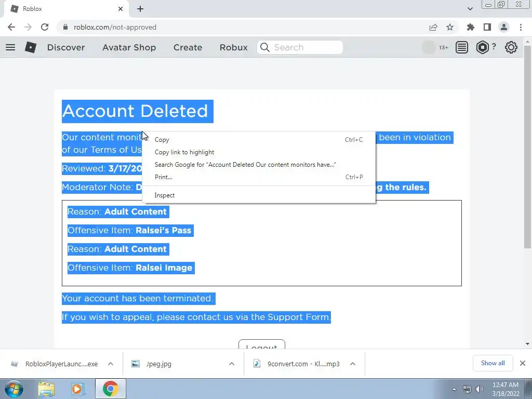Click the browser forward arrow
The height and width of the screenshot is (399, 532).
(28, 27)
